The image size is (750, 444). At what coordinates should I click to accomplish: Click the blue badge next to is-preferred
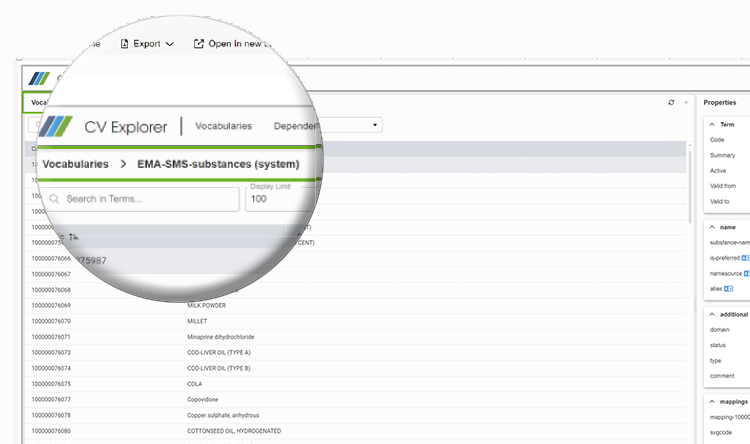pos(746,258)
